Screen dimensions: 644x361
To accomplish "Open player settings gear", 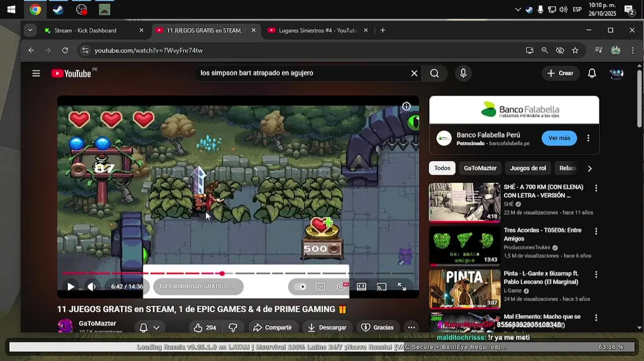I will (341, 286).
